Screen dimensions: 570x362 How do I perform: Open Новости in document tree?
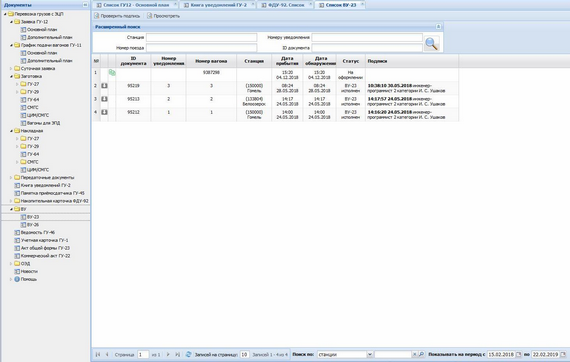tap(29, 272)
